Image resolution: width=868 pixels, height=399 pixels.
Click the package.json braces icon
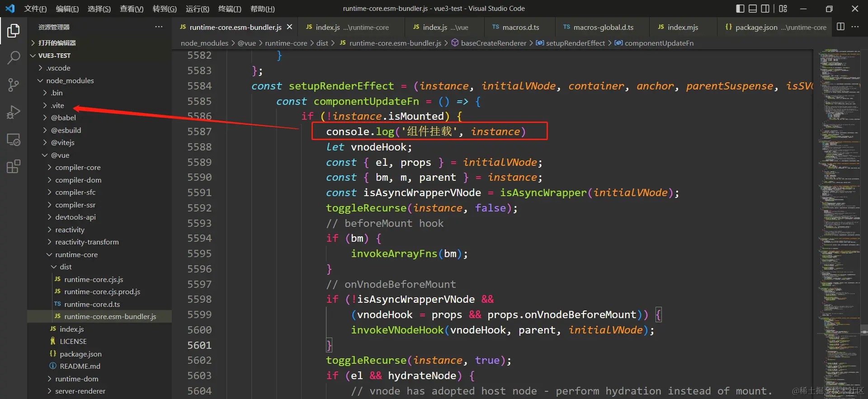pyautogui.click(x=53, y=354)
